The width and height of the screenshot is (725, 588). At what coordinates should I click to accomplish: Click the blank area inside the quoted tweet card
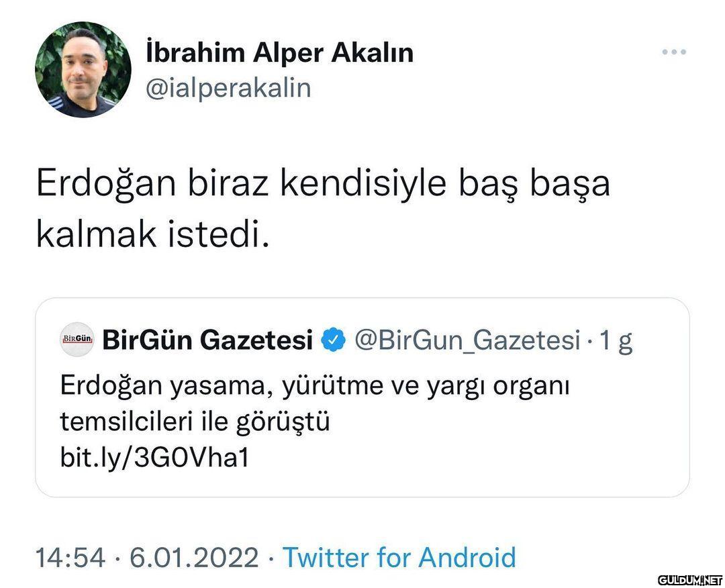coord(510,450)
